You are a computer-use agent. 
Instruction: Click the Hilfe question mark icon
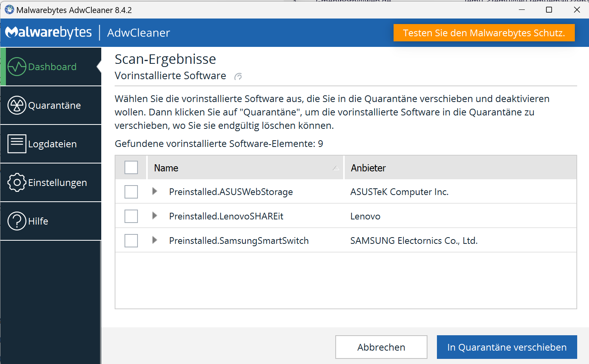[17, 221]
